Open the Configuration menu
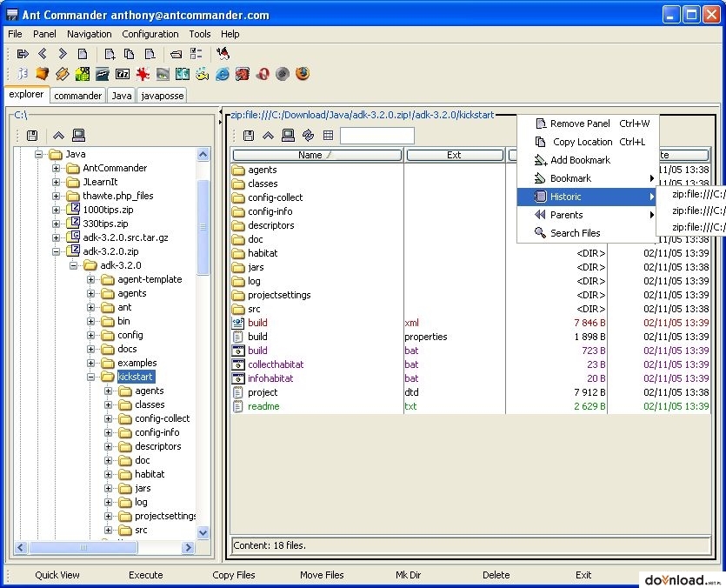Image resolution: width=726 pixels, height=588 pixels. (x=150, y=34)
